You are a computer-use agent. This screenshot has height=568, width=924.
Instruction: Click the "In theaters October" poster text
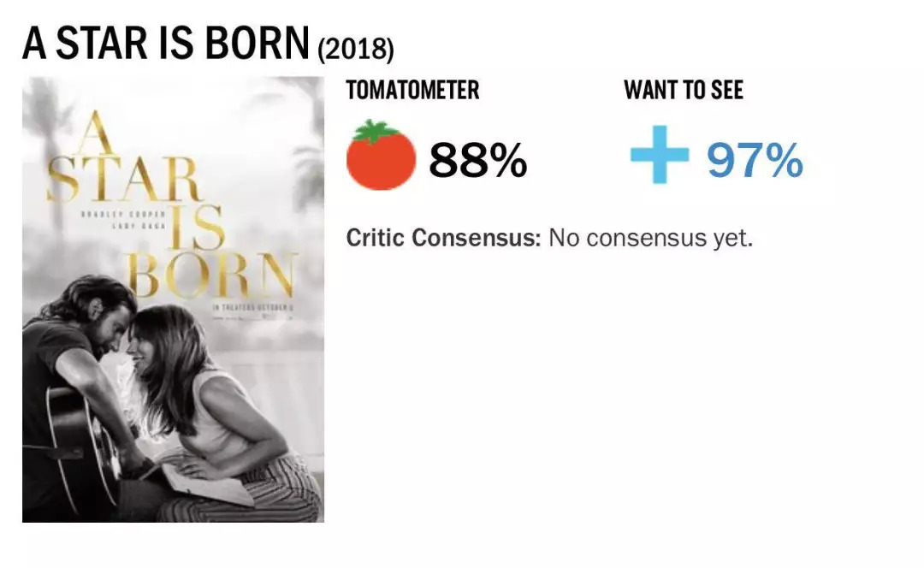click(253, 306)
